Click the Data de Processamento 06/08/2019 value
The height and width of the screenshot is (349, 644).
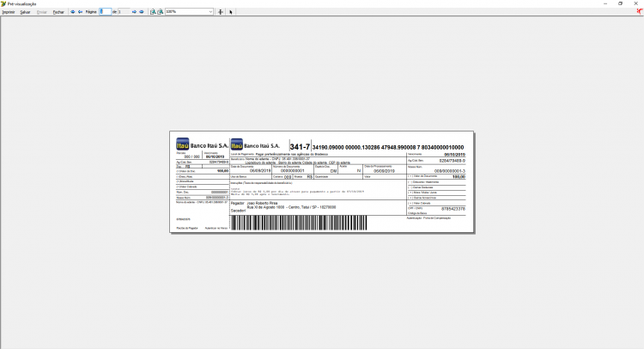[x=384, y=171]
